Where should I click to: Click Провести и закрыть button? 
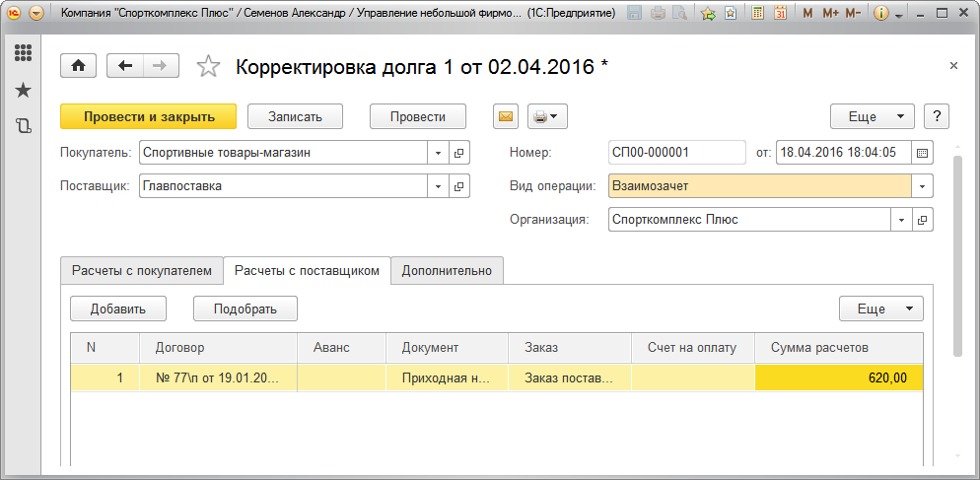tap(149, 116)
